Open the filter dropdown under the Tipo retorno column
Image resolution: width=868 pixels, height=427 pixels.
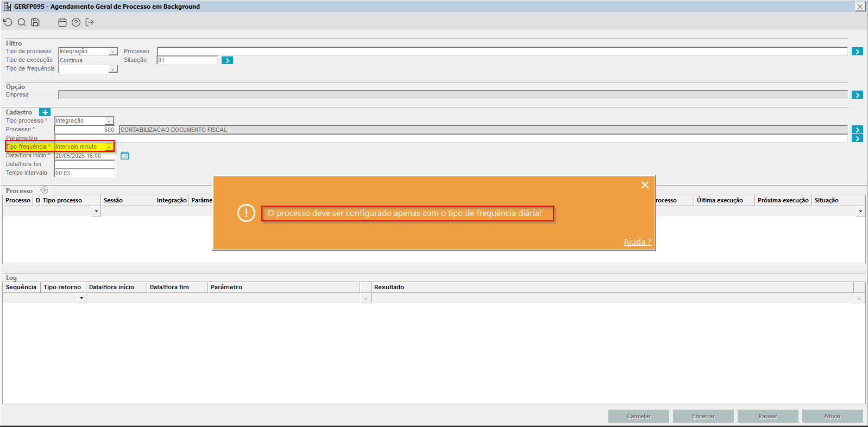click(x=81, y=298)
